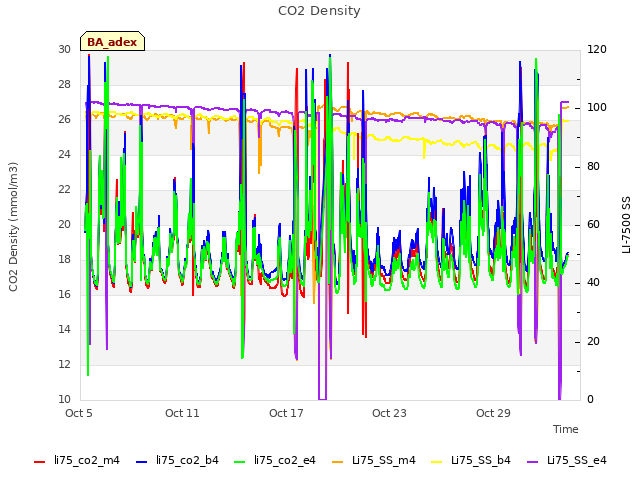Image resolution: width=640 pixels, height=480 pixels.
Task: Click the Time axis title
Action: click(566, 429)
